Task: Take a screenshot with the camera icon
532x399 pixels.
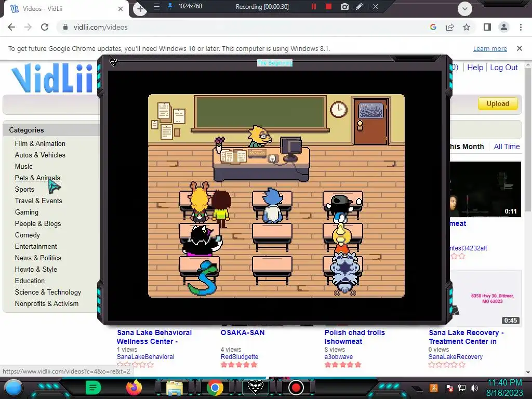Action: pyautogui.click(x=344, y=6)
